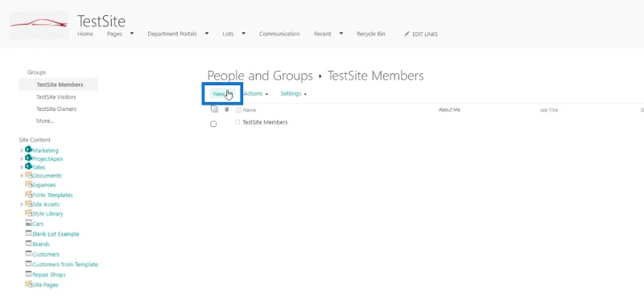Open the Settings dropdown menu

(x=293, y=93)
